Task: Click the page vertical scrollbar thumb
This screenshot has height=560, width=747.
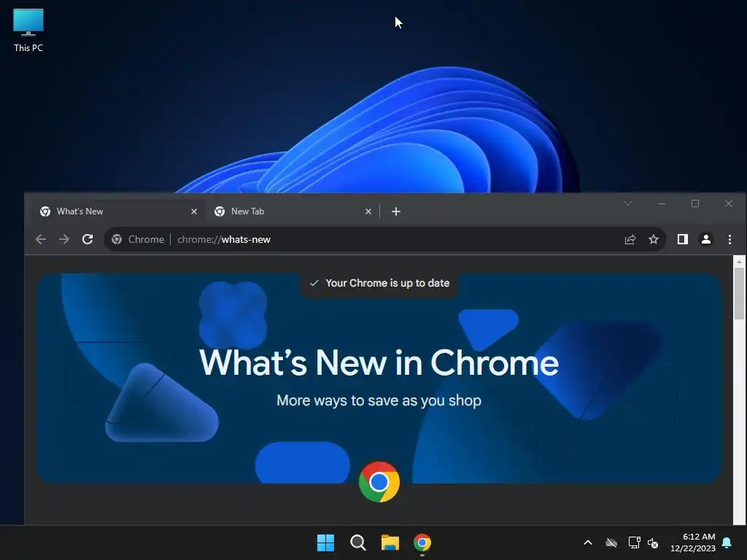Action: coord(739,293)
